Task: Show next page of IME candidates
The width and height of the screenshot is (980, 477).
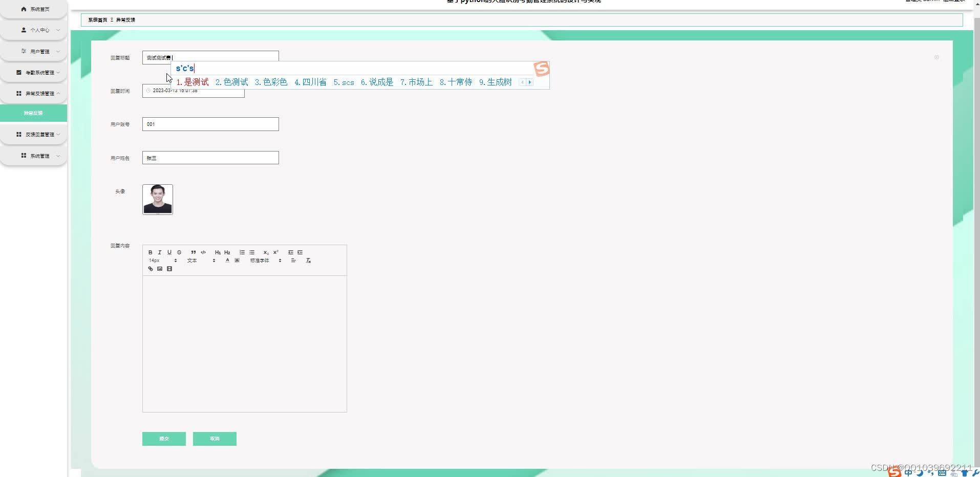Action: point(530,82)
